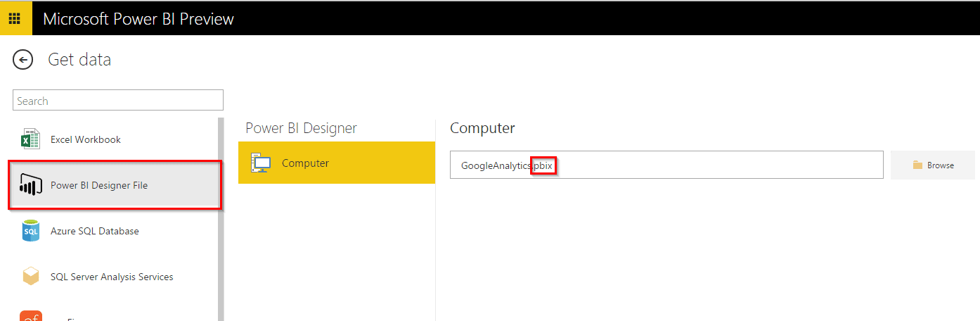Click the partially visible orange source icon
The image size is (980, 321).
coord(31,316)
